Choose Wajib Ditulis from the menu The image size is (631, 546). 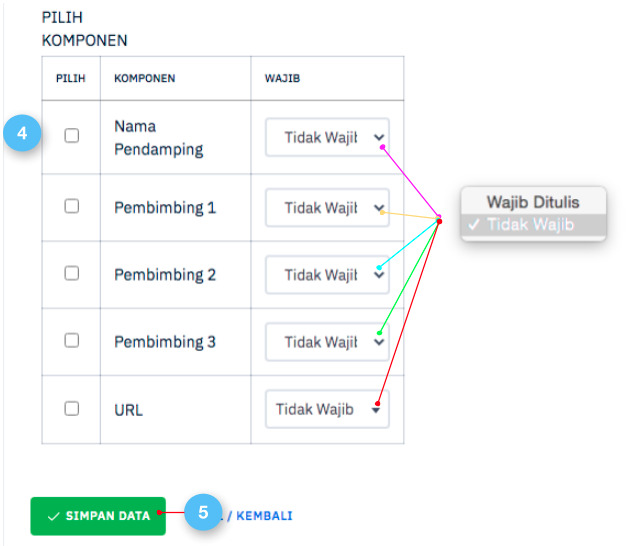tap(532, 201)
